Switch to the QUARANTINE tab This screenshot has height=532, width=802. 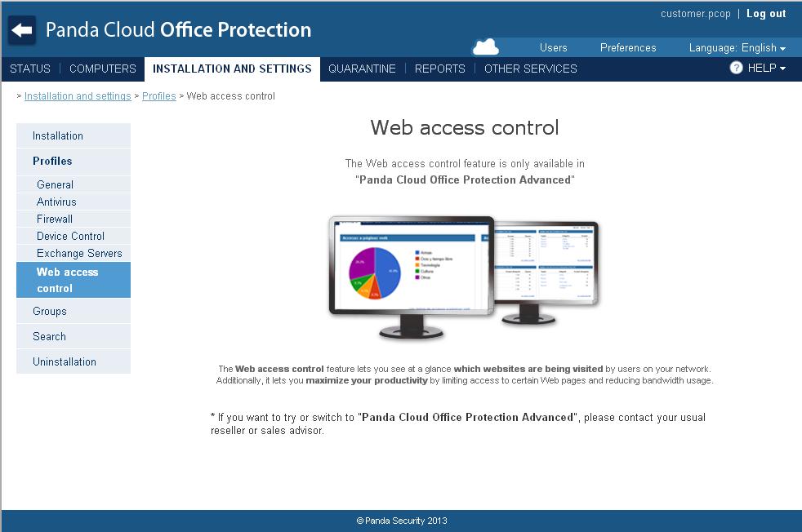362,69
